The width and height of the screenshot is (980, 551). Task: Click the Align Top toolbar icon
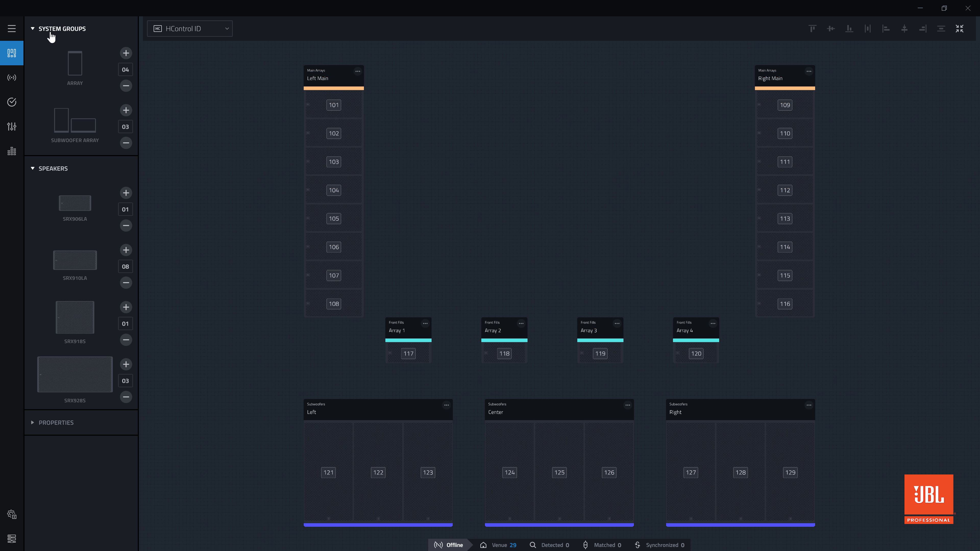(812, 29)
